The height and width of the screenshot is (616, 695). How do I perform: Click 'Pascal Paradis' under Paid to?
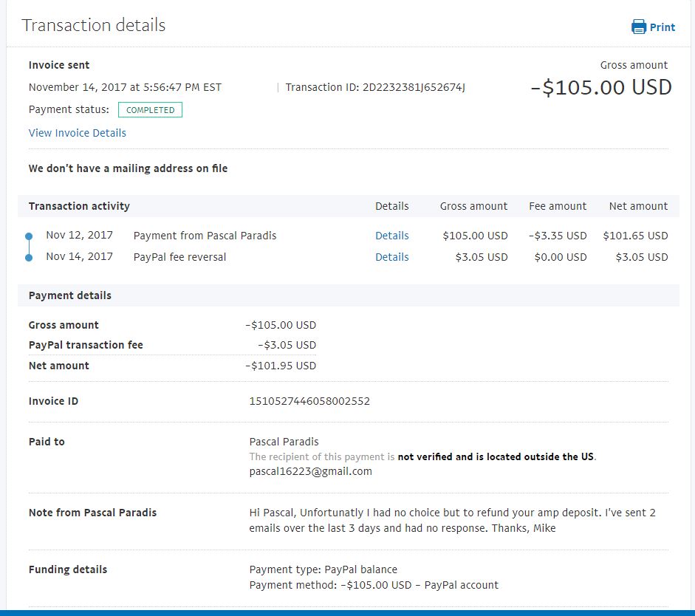click(x=284, y=442)
